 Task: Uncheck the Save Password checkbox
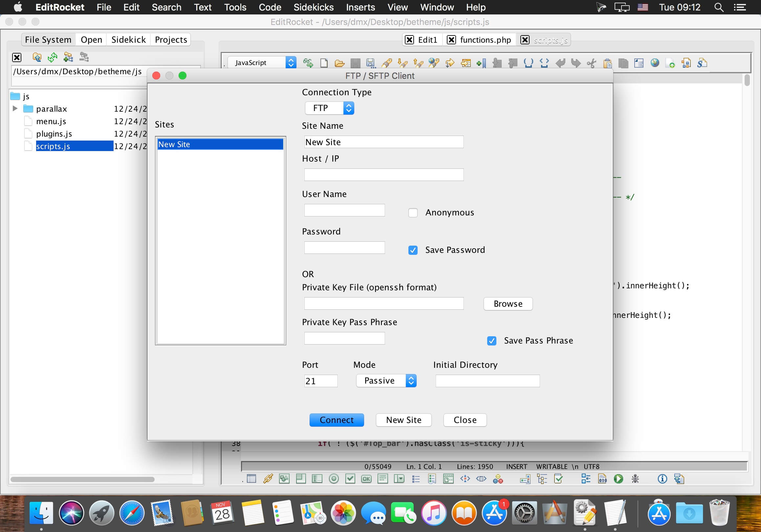click(413, 250)
